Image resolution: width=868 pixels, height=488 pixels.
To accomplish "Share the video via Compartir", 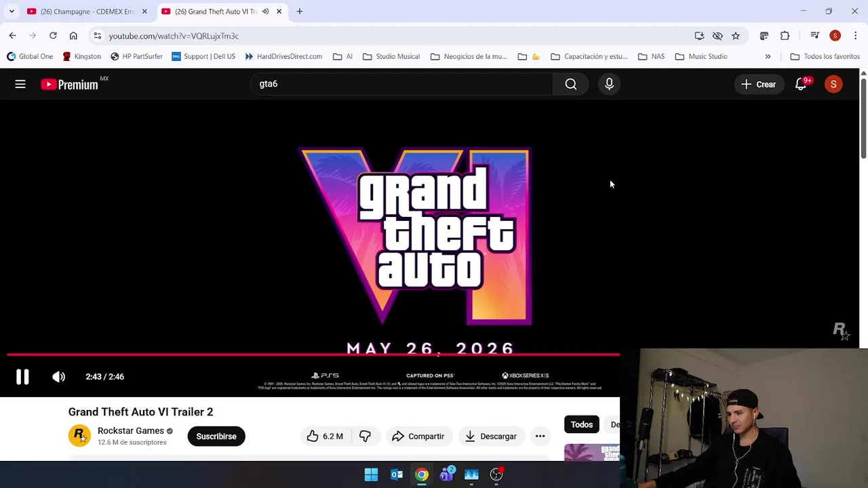I will pos(418,436).
